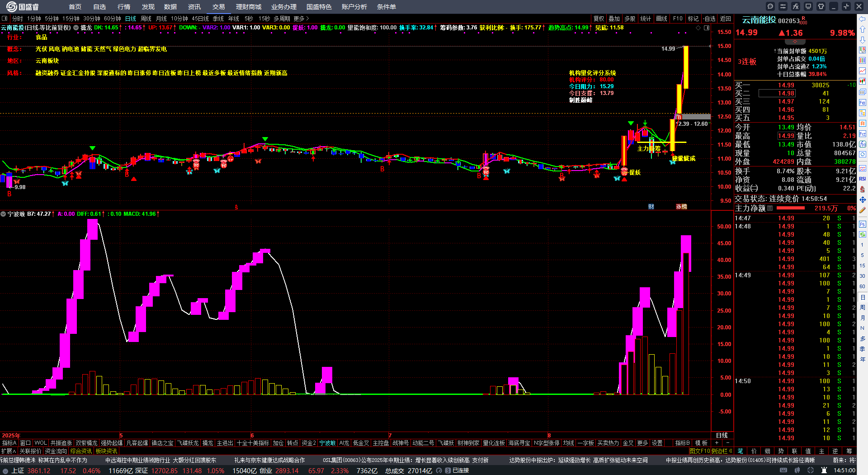Click the Guosheng logo in top-left corner
868x475 pixels.
pyautogui.click(x=22, y=6)
